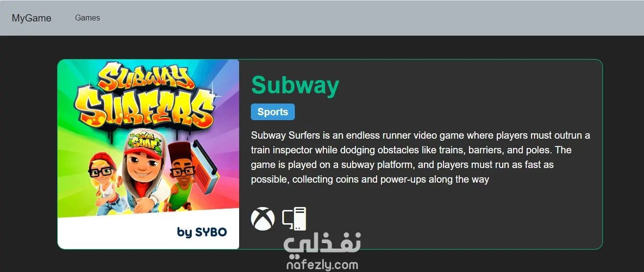Screen dimensions: 644x272
Task: Click the game description paragraph
Action: [421, 157]
